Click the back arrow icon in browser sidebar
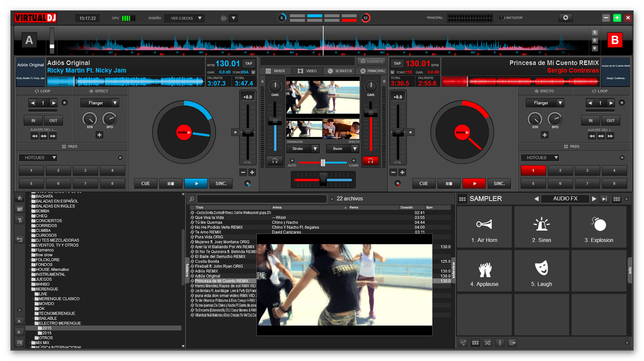The height and width of the screenshot is (361, 644). [x=19, y=240]
